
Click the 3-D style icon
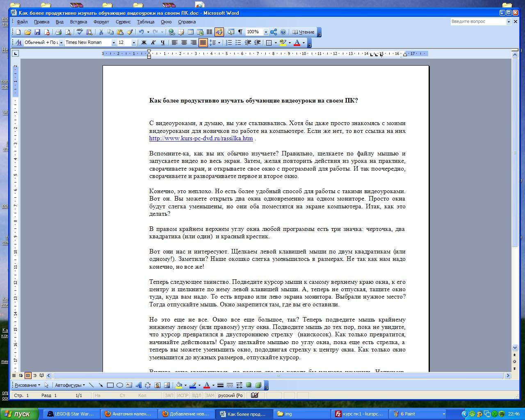(258, 385)
